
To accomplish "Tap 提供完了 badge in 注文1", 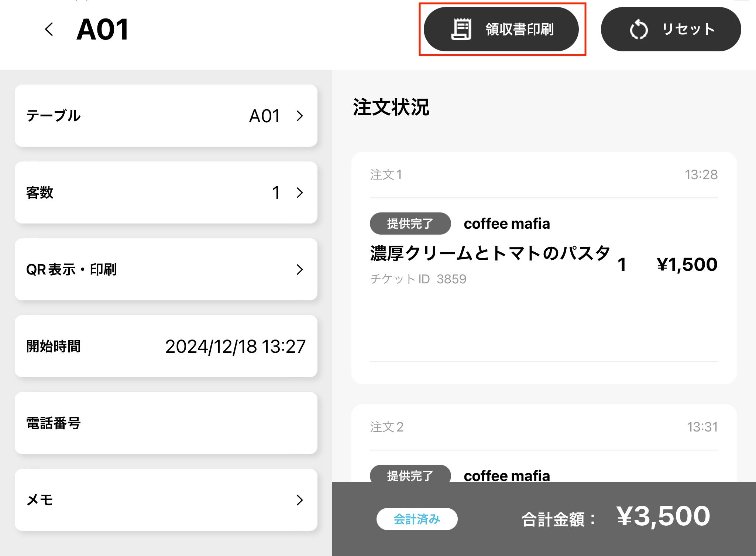I will click(x=410, y=224).
